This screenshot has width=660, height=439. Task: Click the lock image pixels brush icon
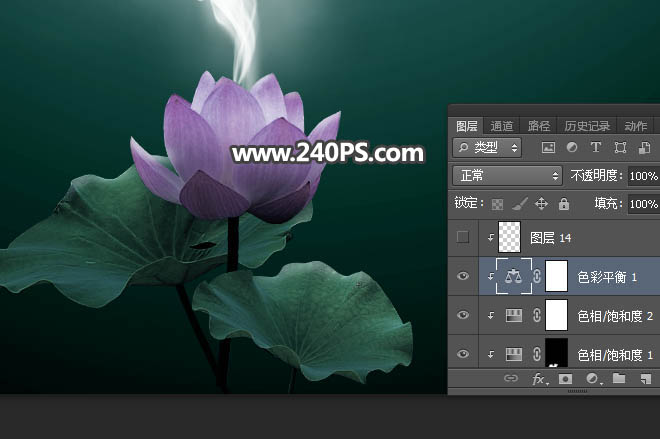pos(519,204)
